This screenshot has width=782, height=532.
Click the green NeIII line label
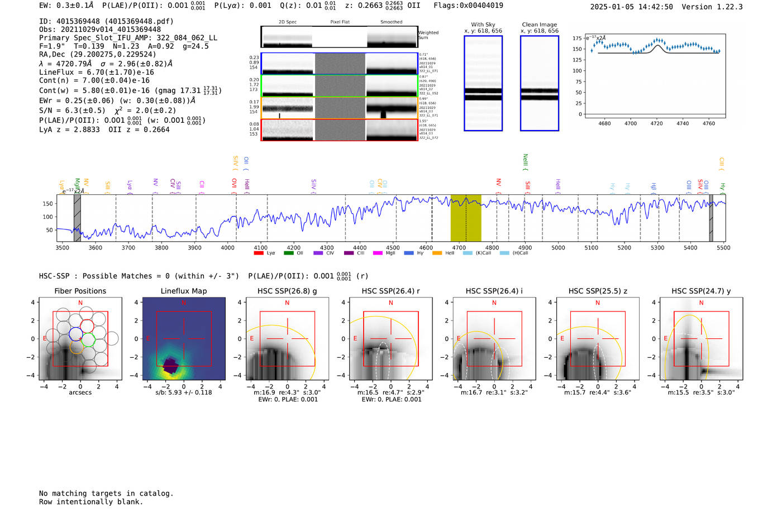pyautogui.click(x=525, y=162)
